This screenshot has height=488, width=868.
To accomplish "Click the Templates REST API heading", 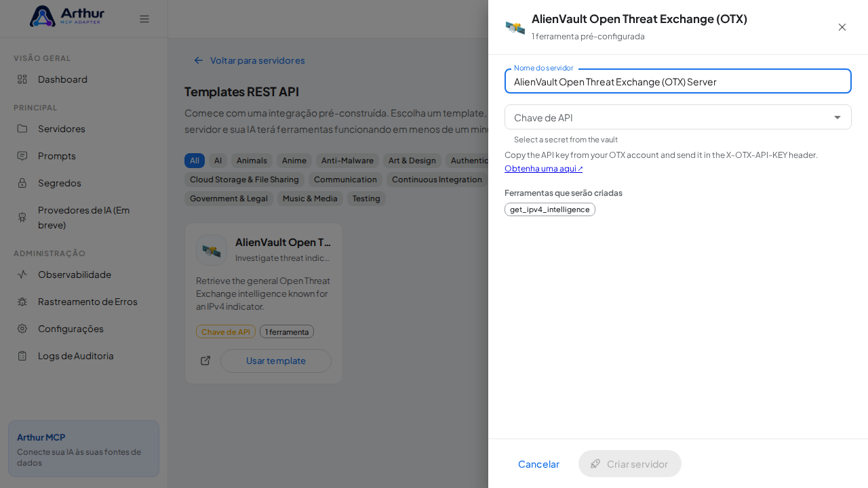I will point(241,91).
